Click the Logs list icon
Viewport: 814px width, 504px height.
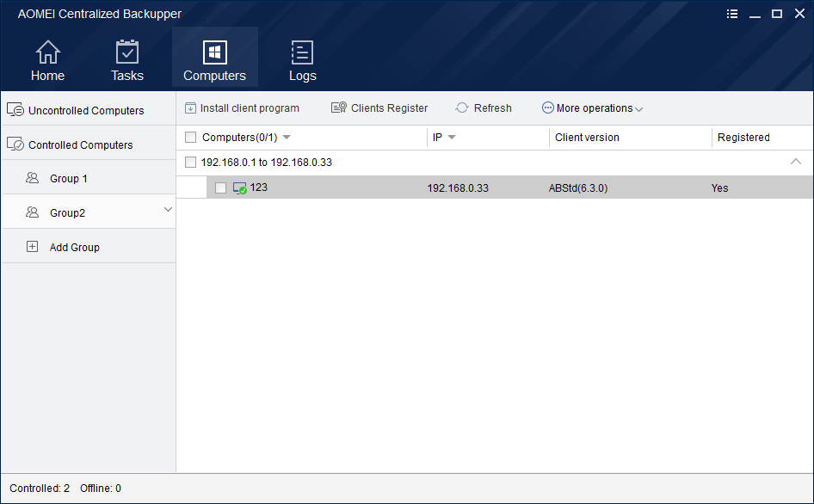(302, 52)
